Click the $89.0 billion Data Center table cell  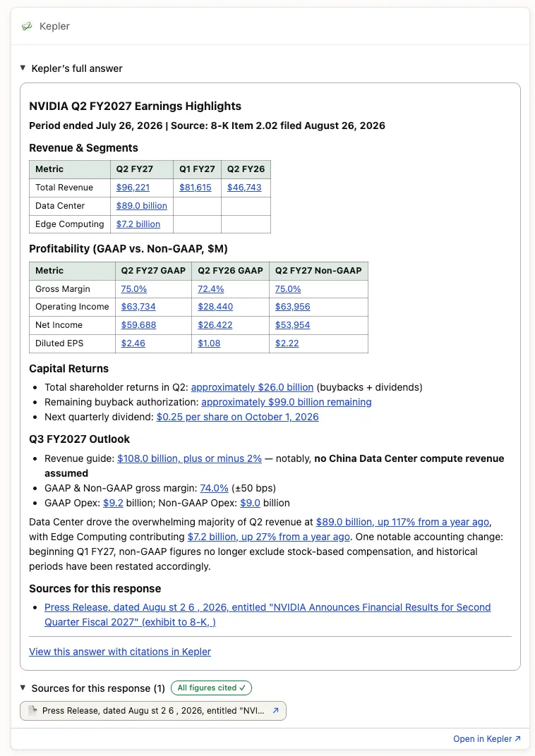141,206
